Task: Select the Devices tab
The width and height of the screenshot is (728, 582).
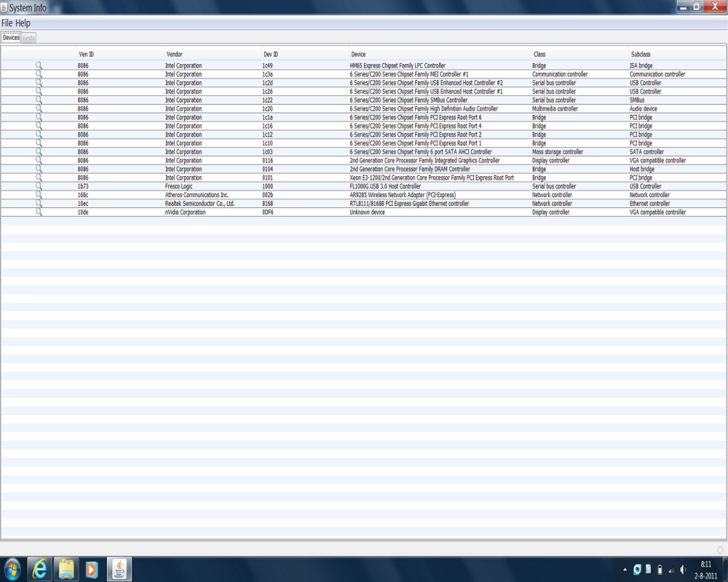Action: [11, 38]
